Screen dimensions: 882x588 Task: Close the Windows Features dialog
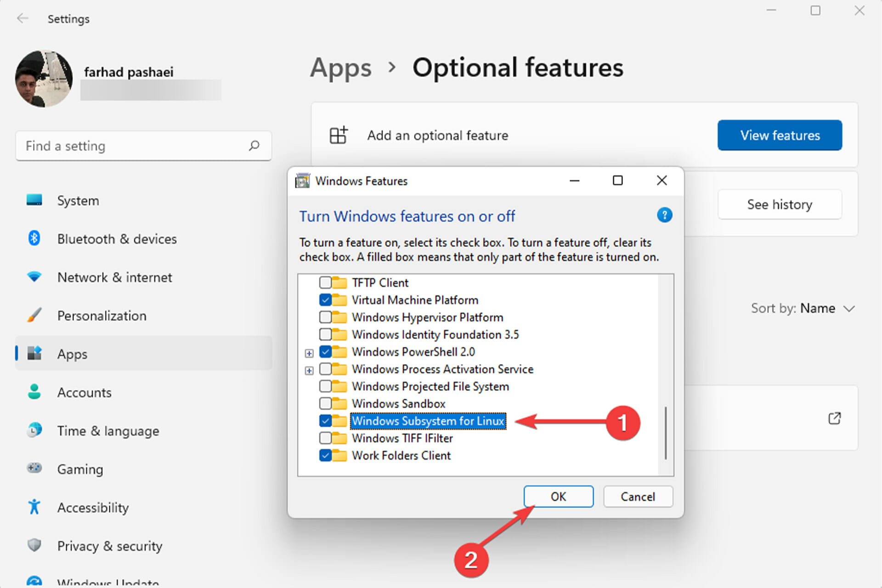tap(661, 181)
